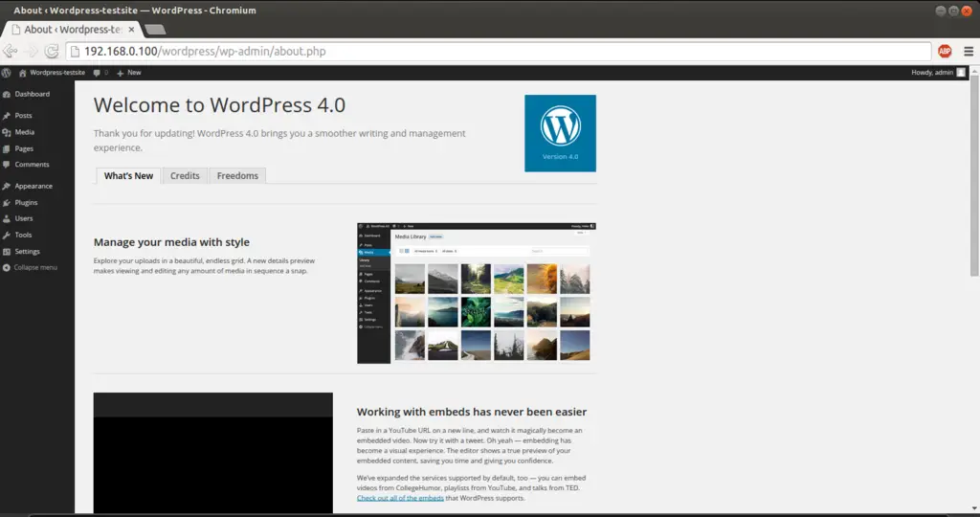This screenshot has width=980, height=517.
Task: Click the Tools label in sidebar
Action: pyautogui.click(x=23, y=236)
